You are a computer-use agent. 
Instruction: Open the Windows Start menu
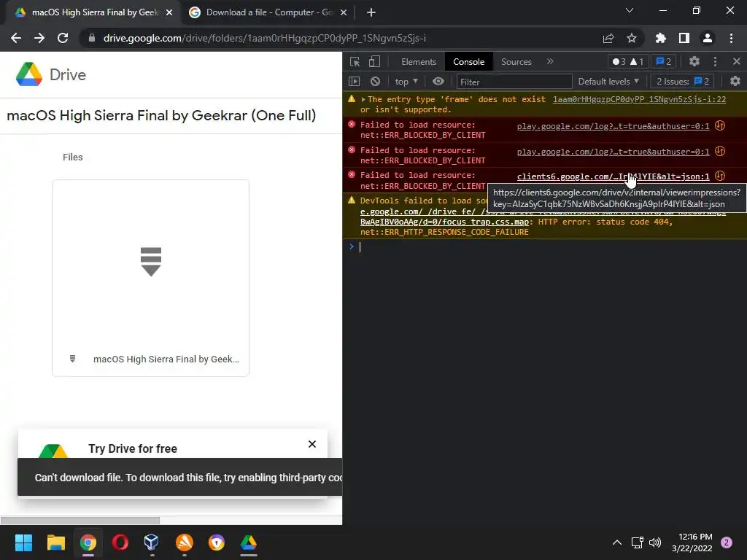[x=23, y=542]
